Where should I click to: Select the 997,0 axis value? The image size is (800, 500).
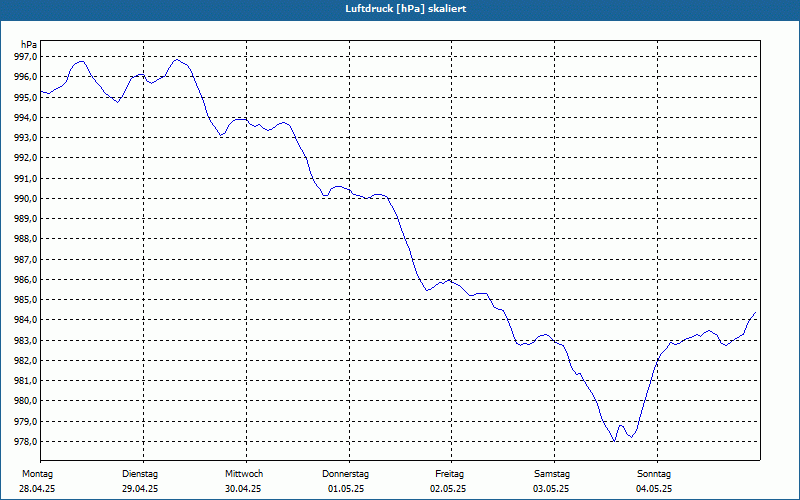coord(26,57)
